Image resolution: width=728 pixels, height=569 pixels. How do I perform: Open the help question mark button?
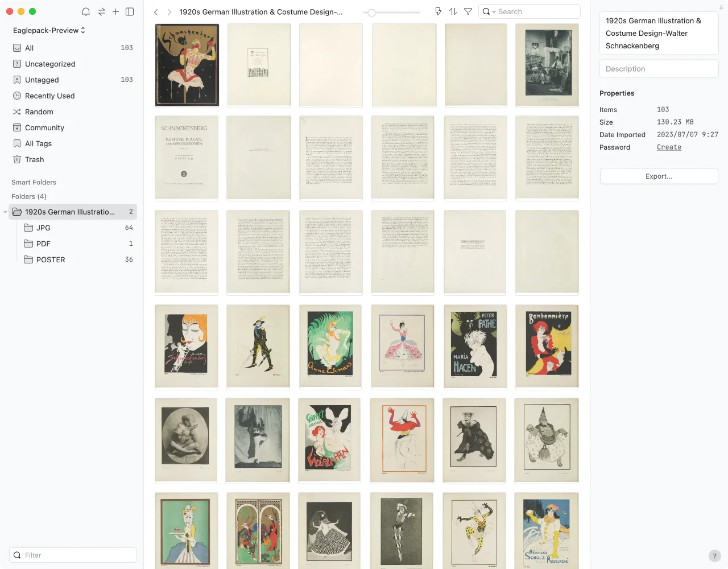tap(715, 556)
